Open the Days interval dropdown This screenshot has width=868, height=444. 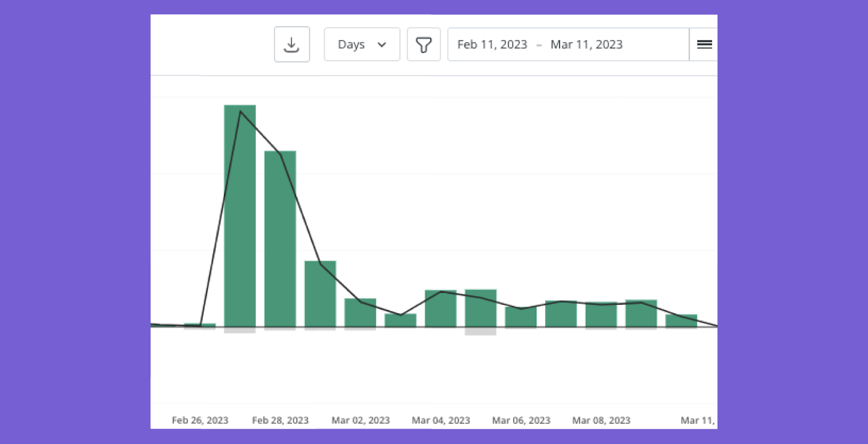[362, 44]
